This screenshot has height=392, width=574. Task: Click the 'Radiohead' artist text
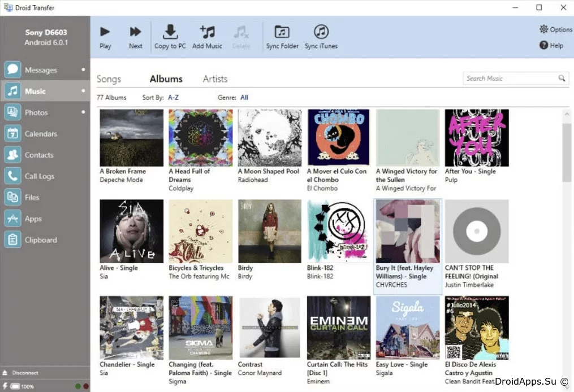(x=253, y=180)
